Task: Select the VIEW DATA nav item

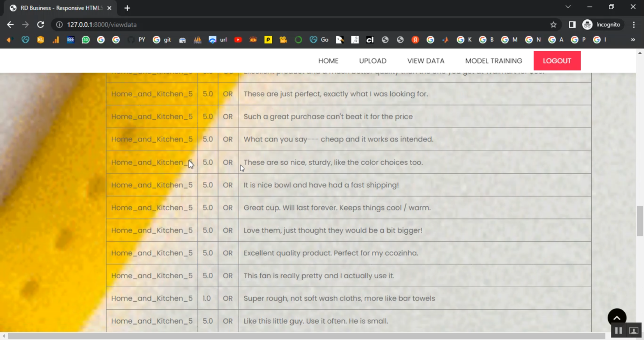Action: (425, 61)
